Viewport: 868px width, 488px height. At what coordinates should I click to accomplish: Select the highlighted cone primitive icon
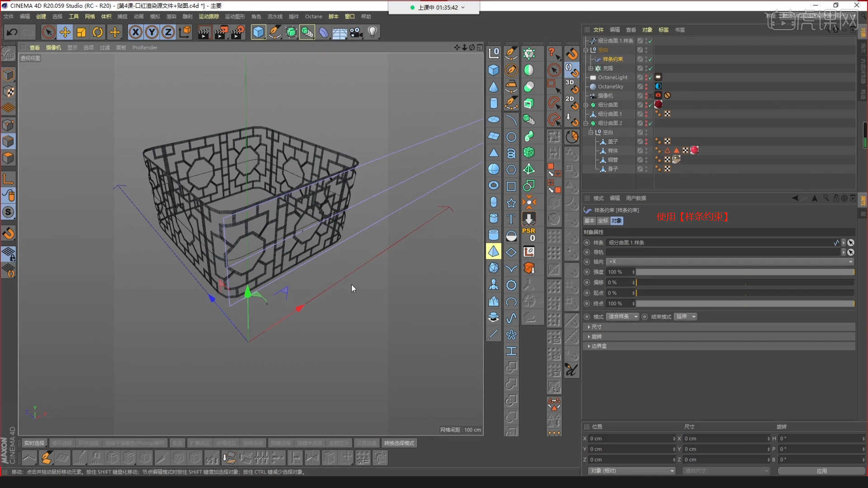pyautogui.click(x=494, y=251)
